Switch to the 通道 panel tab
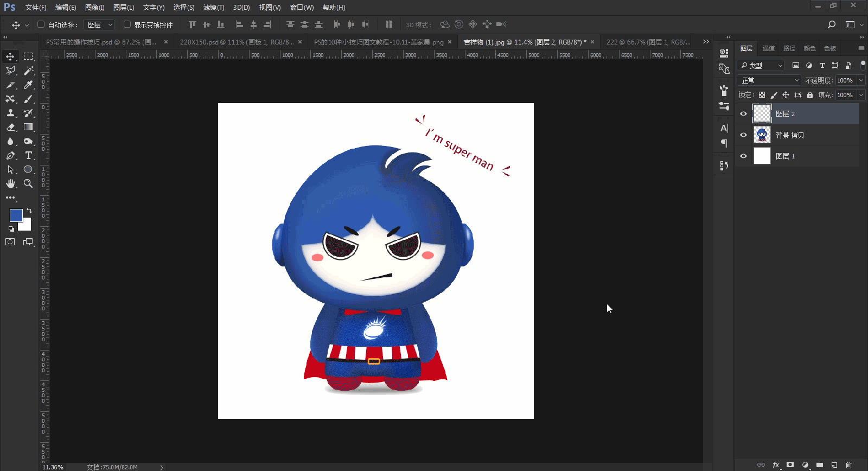The width and height of the screenshot is (868, 471). click(x=768, y=48)
